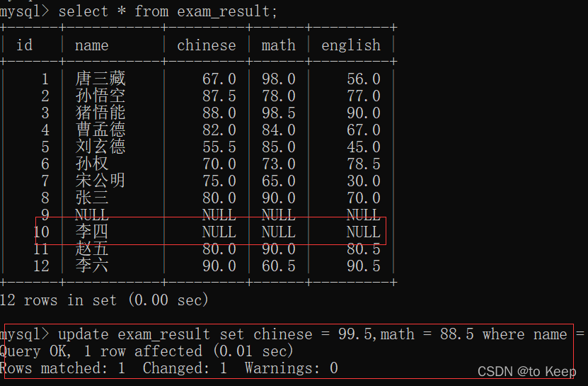Click the math score 73.0 of 孙权
Viewport: 588px width, 386px height.
[x=279, y=164]
